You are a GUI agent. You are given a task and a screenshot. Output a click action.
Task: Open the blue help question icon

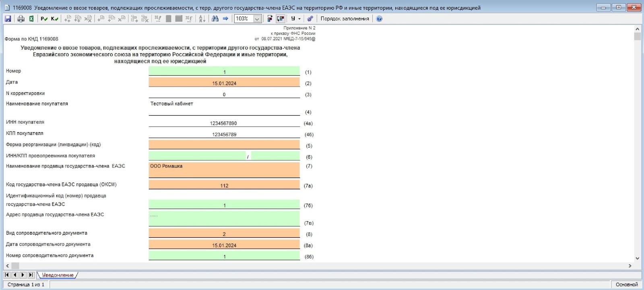coord(379,19)
